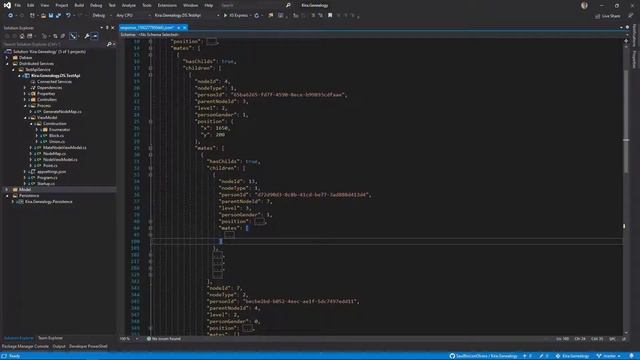Collapse the Distributed Services folder
This screenshot has width=640, height=360.
[7, 64]
